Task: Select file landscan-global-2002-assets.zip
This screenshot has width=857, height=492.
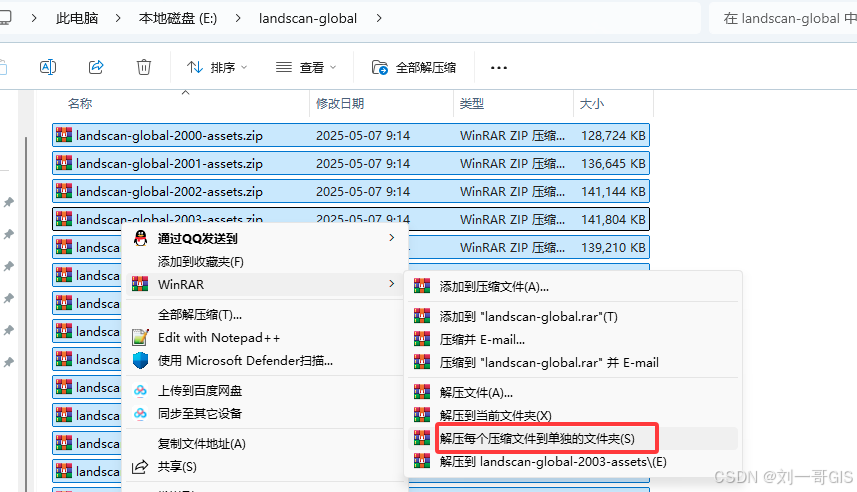Action: click(351, 191)
